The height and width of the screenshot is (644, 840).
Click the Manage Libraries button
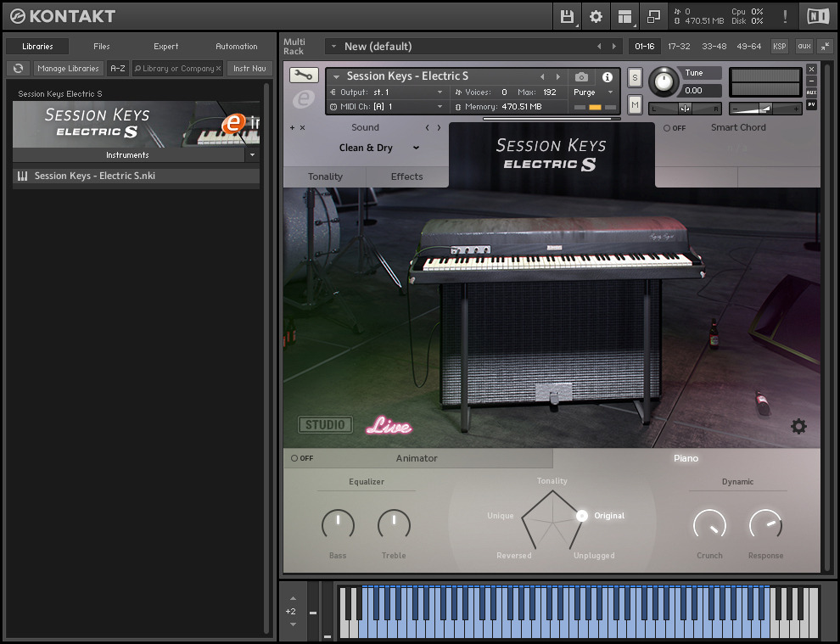(68, 69)
